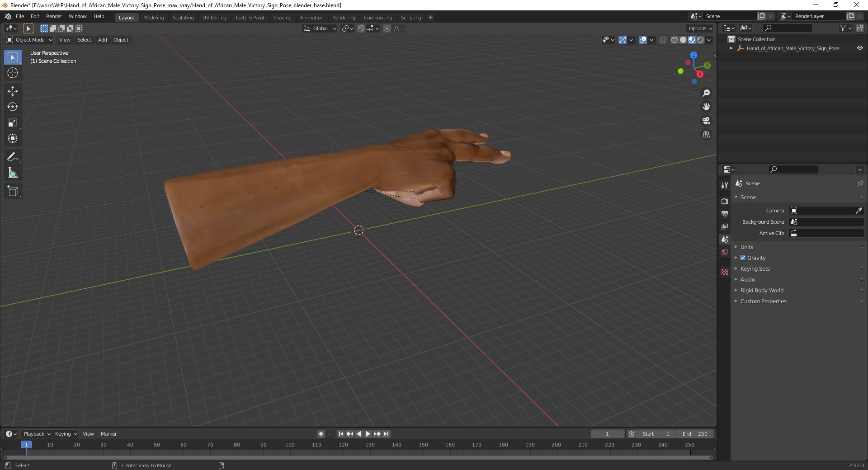Image resolution: width=868 pixels, height=470 pixels.
Task: Open the Options dropdown
Action: click(x=700, y=28)
